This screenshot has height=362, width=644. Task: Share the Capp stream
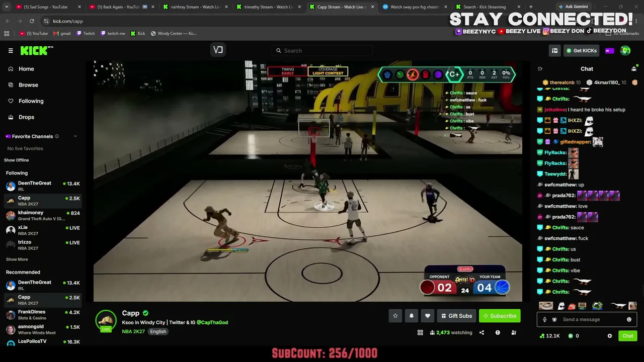pos(481,332)
